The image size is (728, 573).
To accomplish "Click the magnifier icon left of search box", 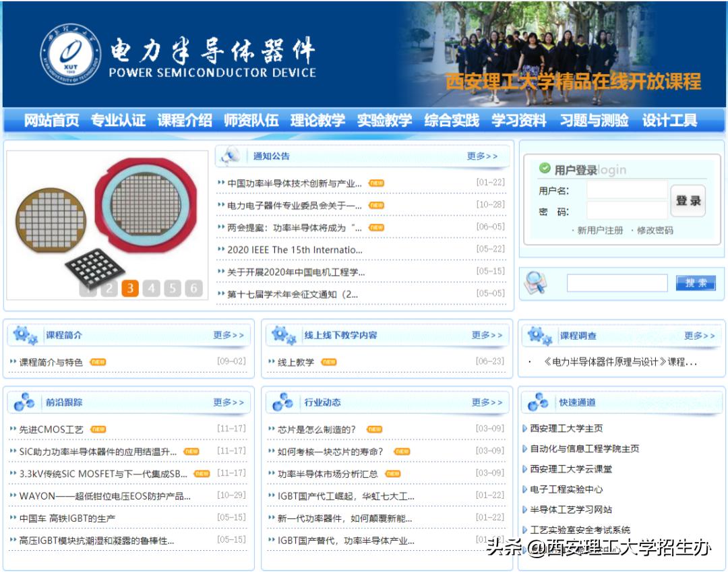I will (537, 282).
